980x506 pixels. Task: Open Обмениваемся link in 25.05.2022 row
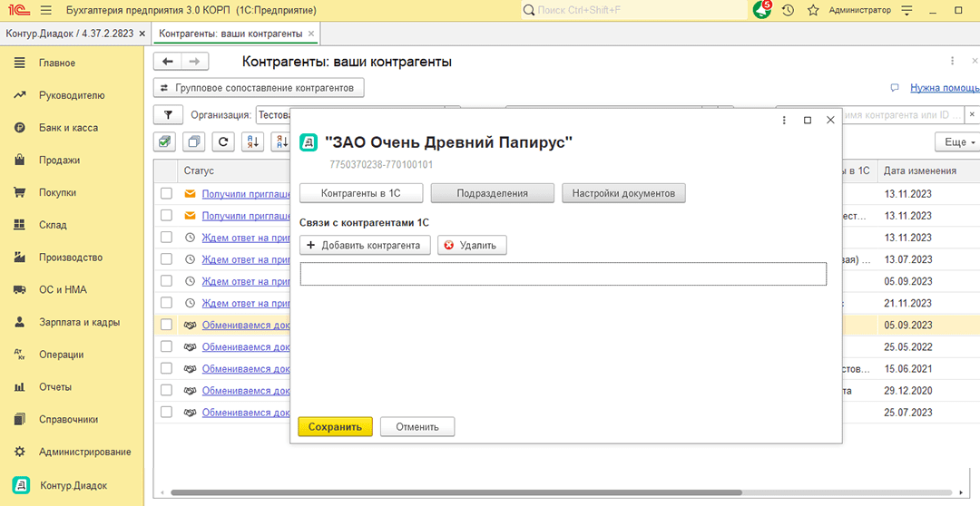click(x=246, y=347)
